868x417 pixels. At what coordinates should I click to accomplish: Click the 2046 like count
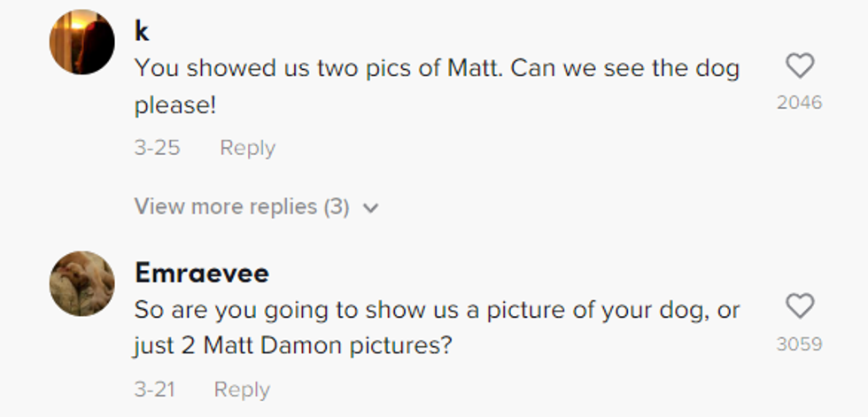point(800,103)
